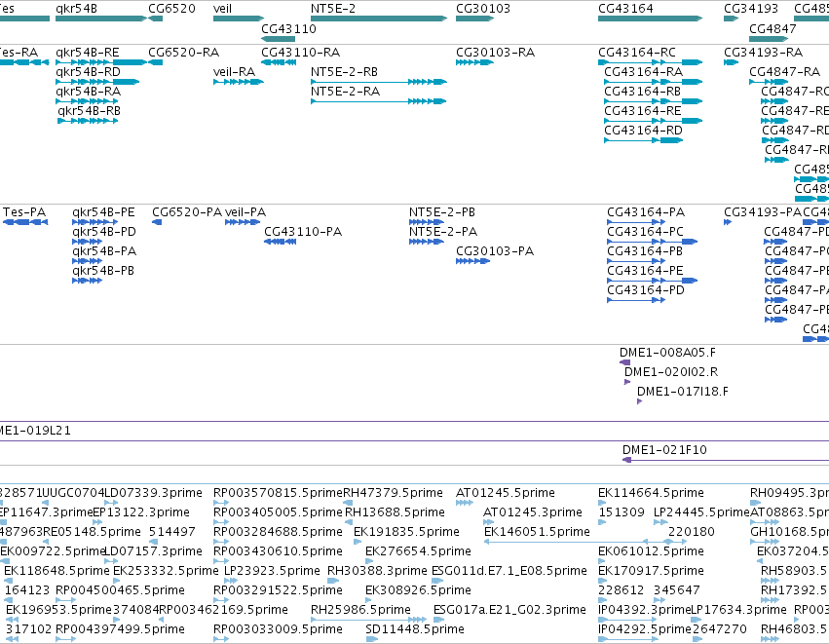Select the veil-RA transcript
829x644 pixels.
(239, 82)
